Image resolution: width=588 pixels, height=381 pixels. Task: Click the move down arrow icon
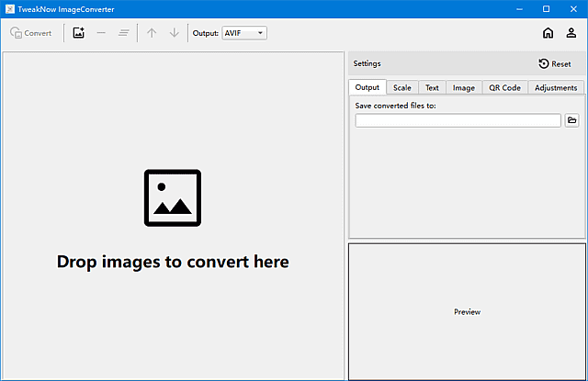[175, 33]
